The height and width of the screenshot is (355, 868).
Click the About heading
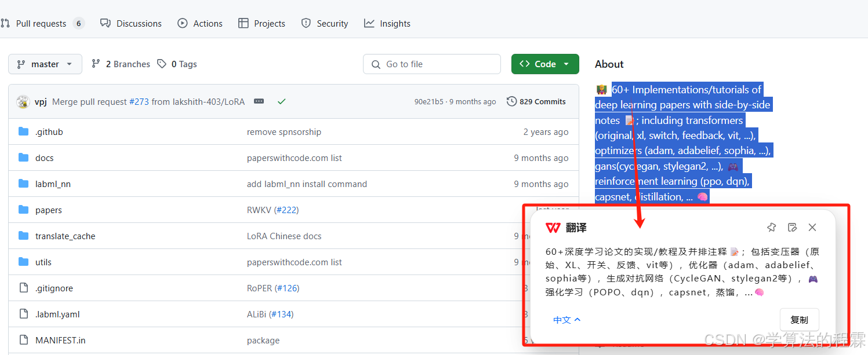pyautogui.click(x=609, y=64)
